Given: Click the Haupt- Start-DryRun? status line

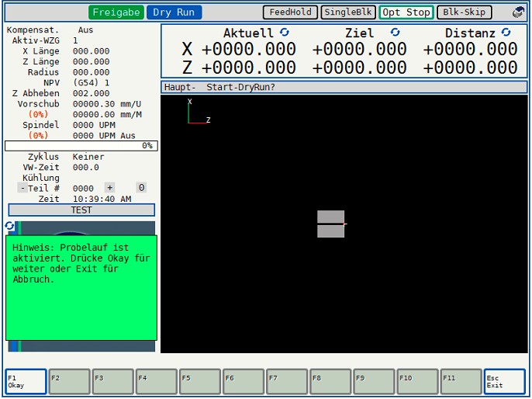Looking at the screenshot, I should [x=344, y=87].
